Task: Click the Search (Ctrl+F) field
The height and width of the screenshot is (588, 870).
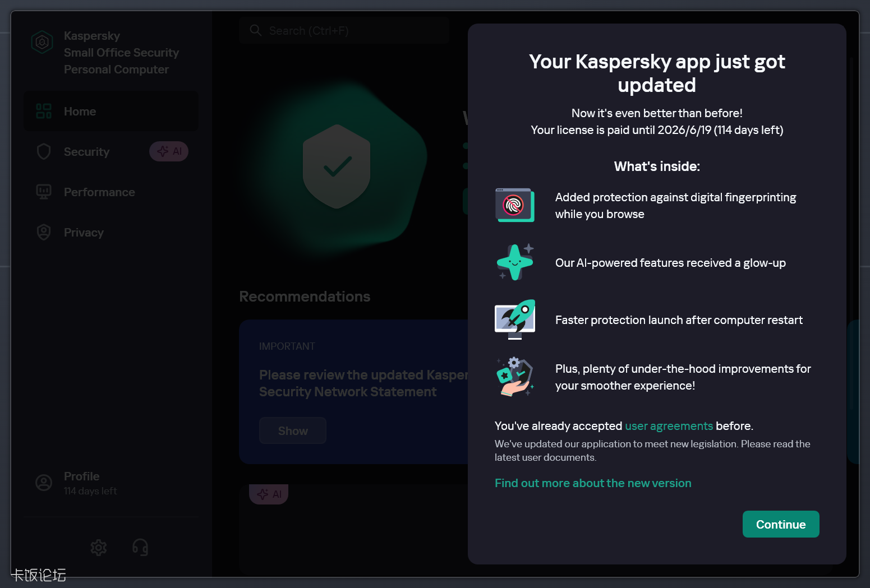Action: click(344, 31)
